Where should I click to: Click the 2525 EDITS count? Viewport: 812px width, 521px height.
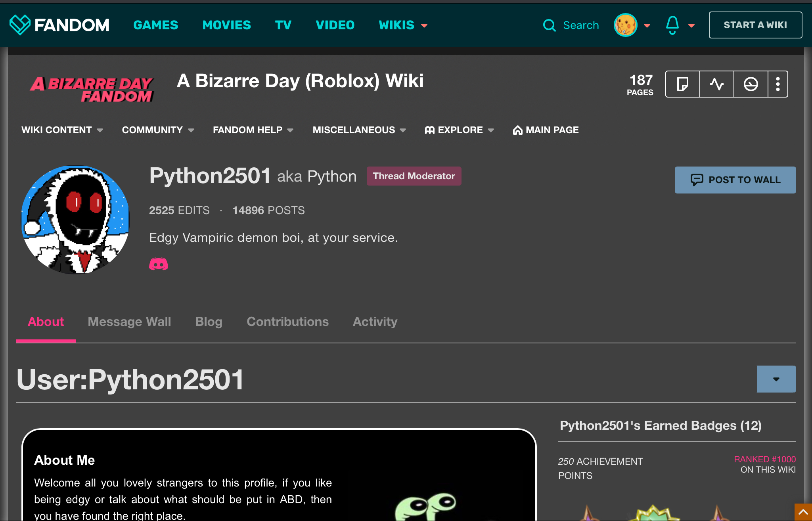coord(179,210)
